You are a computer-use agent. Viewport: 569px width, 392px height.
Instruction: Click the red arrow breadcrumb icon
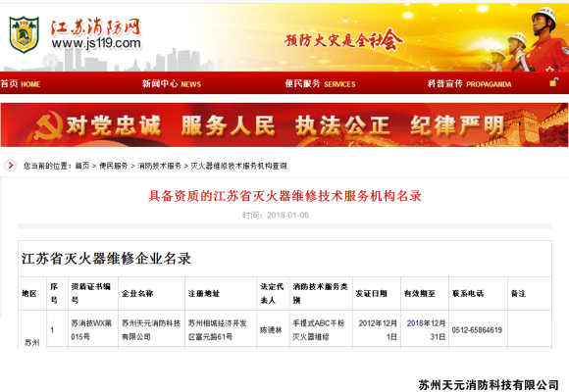click(10, 166)
